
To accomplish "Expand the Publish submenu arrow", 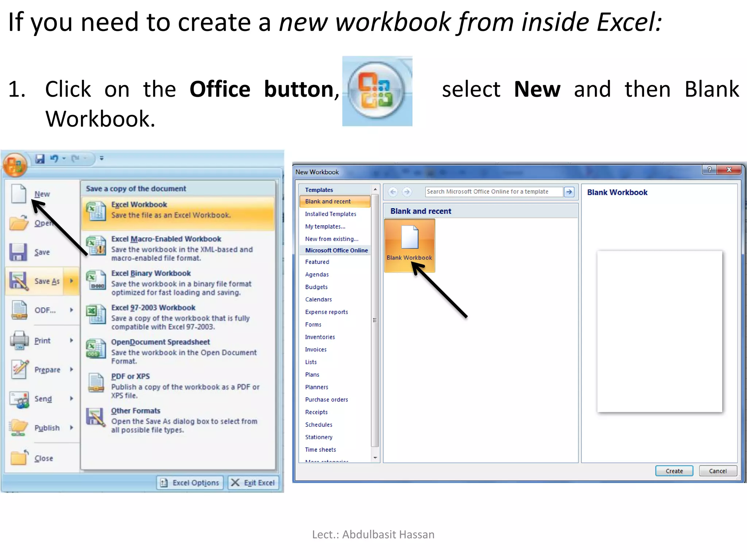I will (x=71, y=427).
